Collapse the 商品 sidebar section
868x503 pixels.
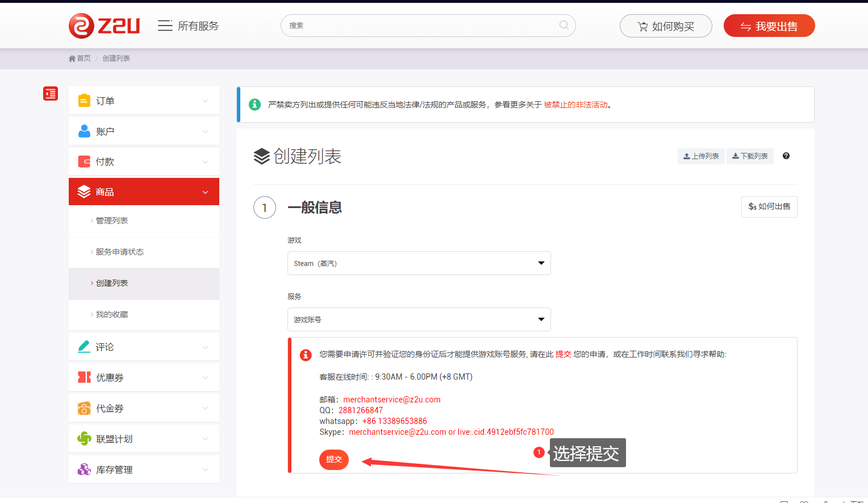click(x=144, y=192)
